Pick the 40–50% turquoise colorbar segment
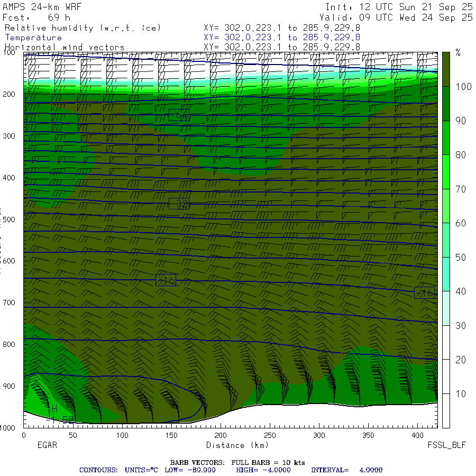 [445, 274]
